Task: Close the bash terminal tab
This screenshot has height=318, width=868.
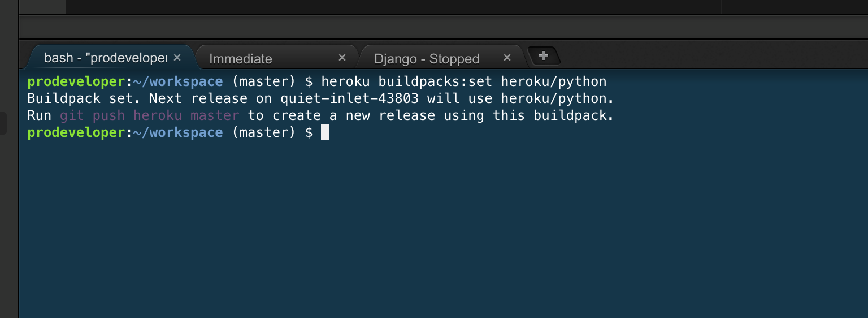Action: (177, 58)
